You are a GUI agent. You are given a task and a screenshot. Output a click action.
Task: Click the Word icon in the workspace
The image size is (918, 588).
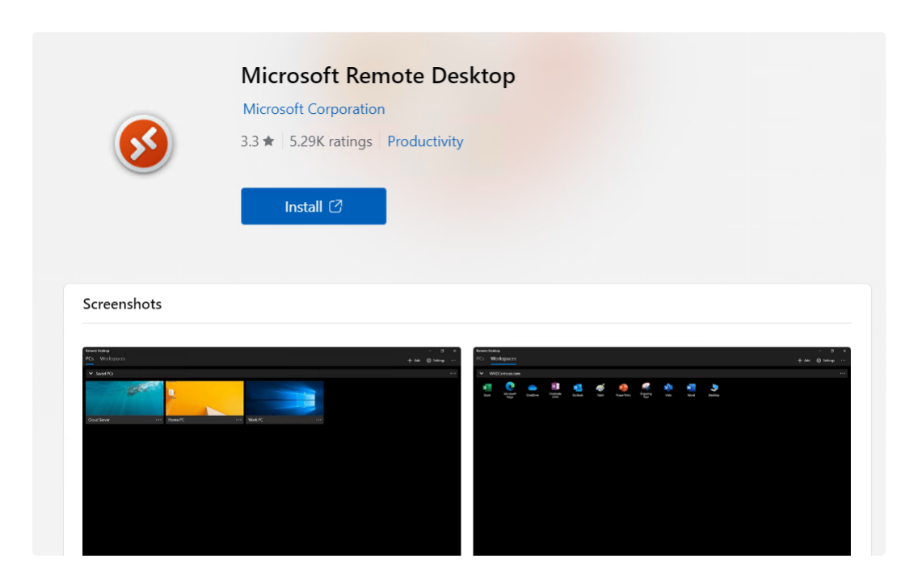pyautogui.click(x=691, y=388)
